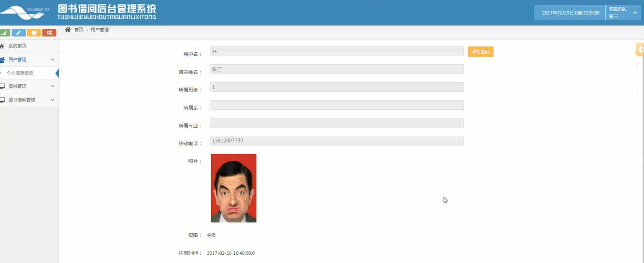Click the 用户管理 users icon in sidebar
Image resolution: width=644 pixels, height=263 pixels.
tap(2, 59)
